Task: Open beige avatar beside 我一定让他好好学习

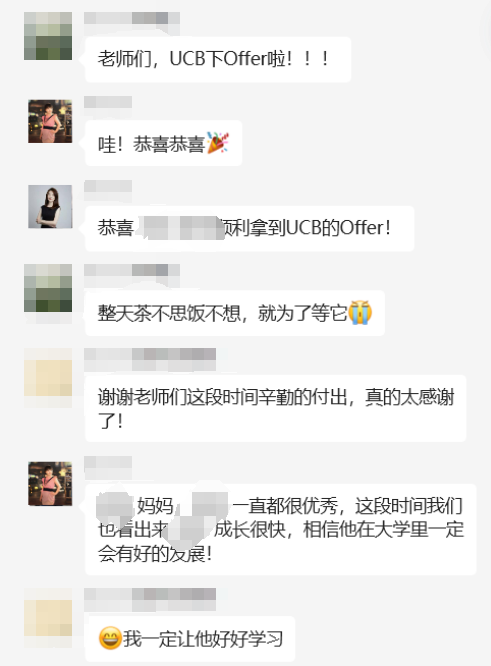Action: [48, 612]
